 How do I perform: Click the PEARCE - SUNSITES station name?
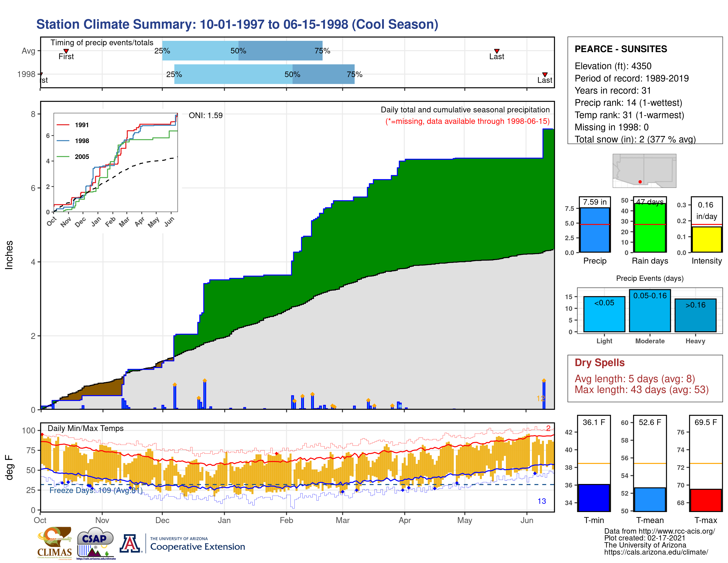(621, 49)
